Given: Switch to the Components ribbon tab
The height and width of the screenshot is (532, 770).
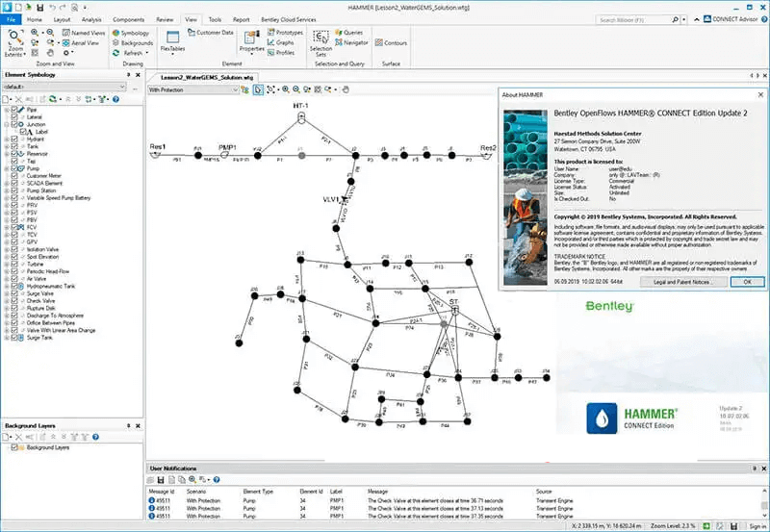Looking at the screenshot, I should pos(129,19).
